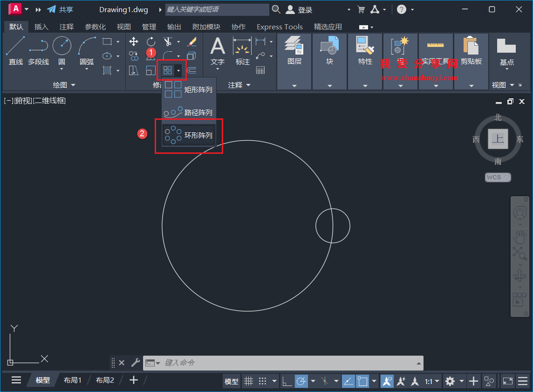Open the 剪贴板 clipboard paste icon
This screenshot has width=533, height=392.
tap(472, 46)
